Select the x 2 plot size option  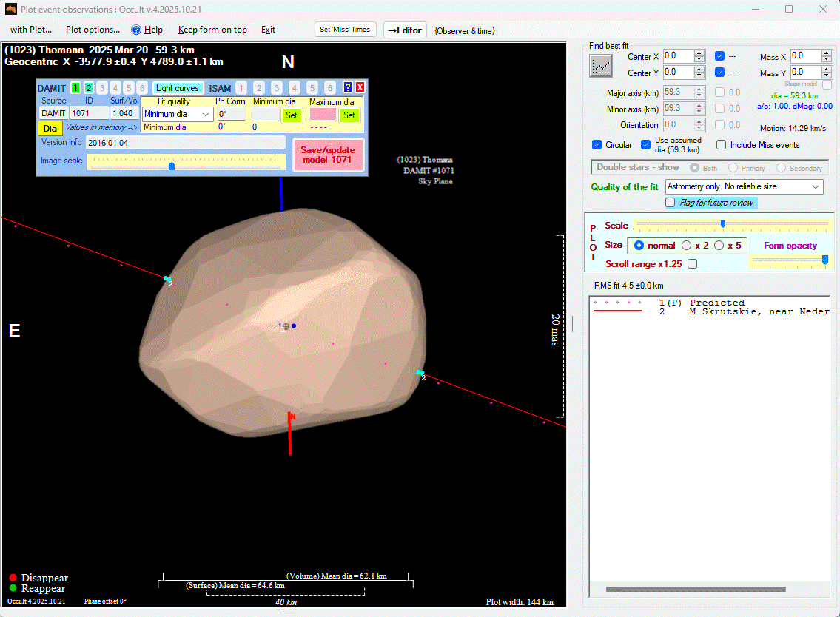point(687,246)
